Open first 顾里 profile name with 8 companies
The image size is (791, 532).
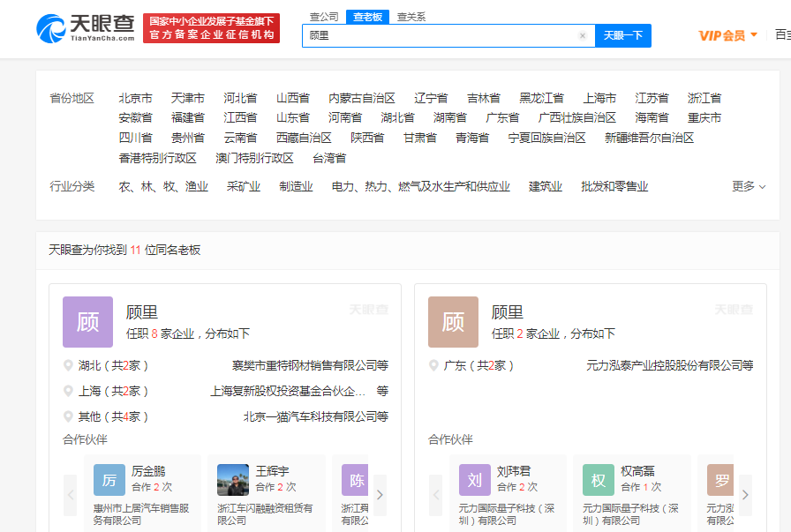click(x=142, y=312)
